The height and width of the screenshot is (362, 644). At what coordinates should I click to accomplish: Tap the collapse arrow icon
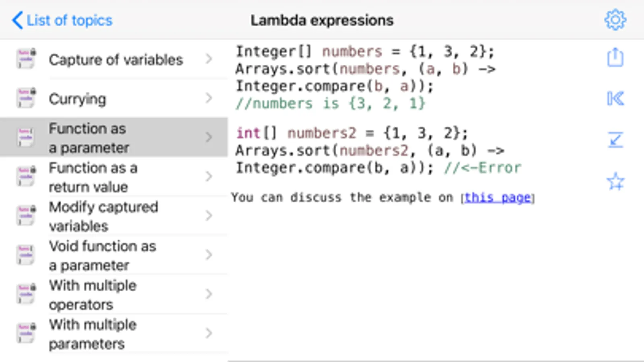click(x=615, y=140)
